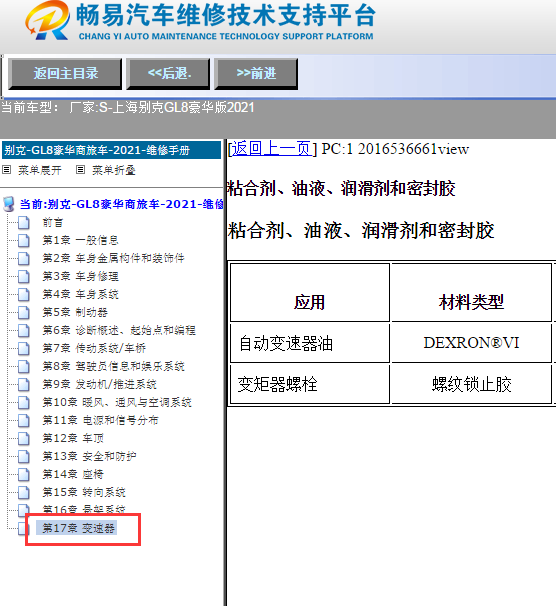Click the page icon beside 第1章 一般信息
This screenshot has height=606, width=556.
24,240
